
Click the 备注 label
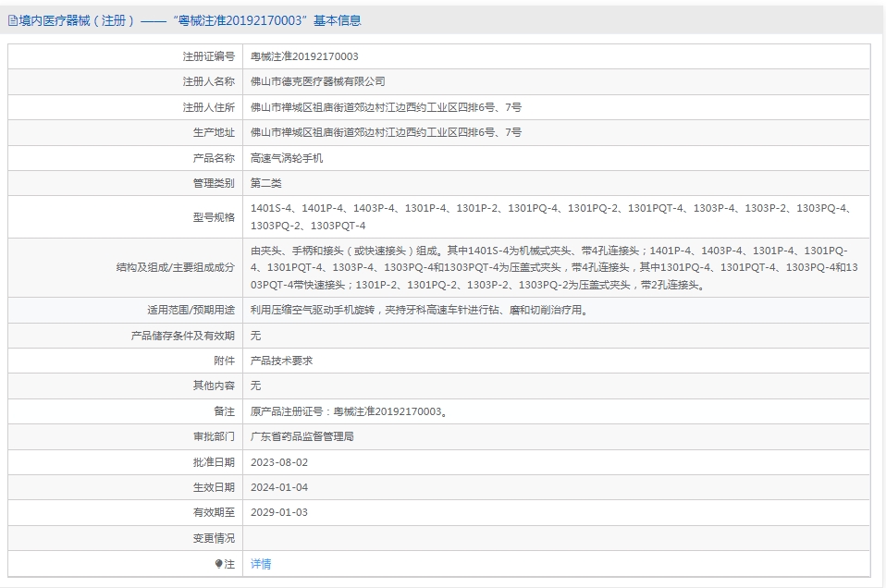(225, 411)
